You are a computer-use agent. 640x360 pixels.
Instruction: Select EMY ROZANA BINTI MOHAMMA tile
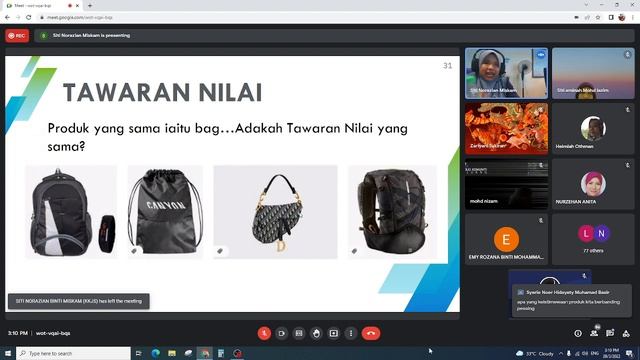pyautogui.click(x=506, y=239)
